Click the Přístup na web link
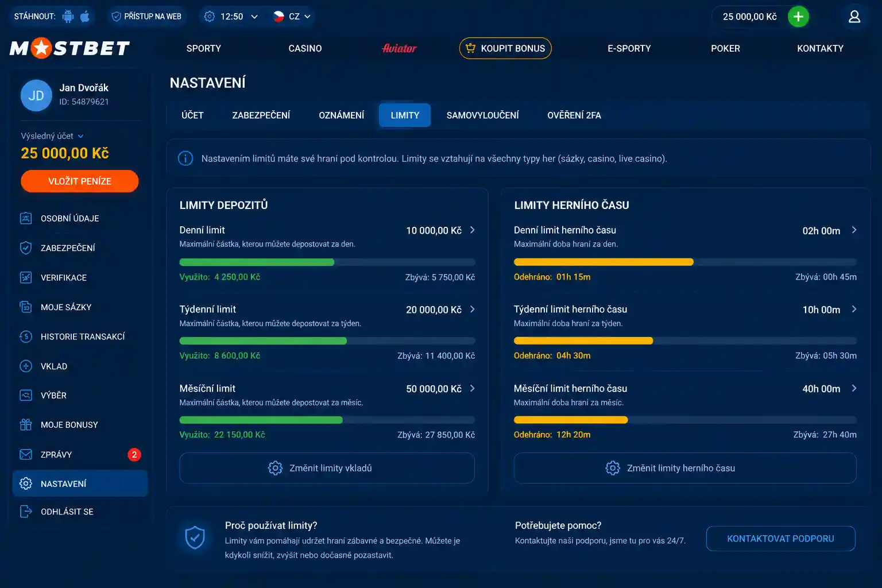This screenshot has height=588, width=882. (146, 17)
